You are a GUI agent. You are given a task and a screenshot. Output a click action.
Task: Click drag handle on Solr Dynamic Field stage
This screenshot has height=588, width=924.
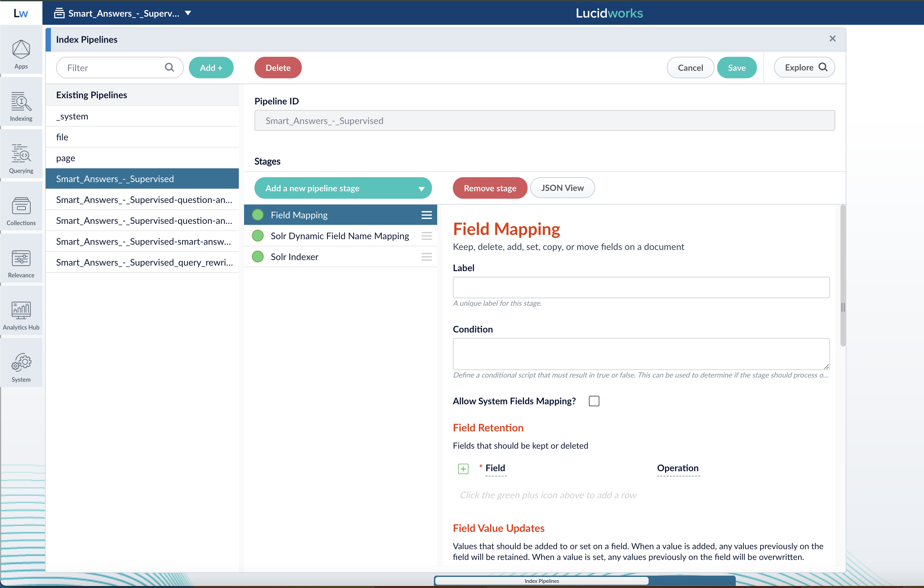coord(426,236)
